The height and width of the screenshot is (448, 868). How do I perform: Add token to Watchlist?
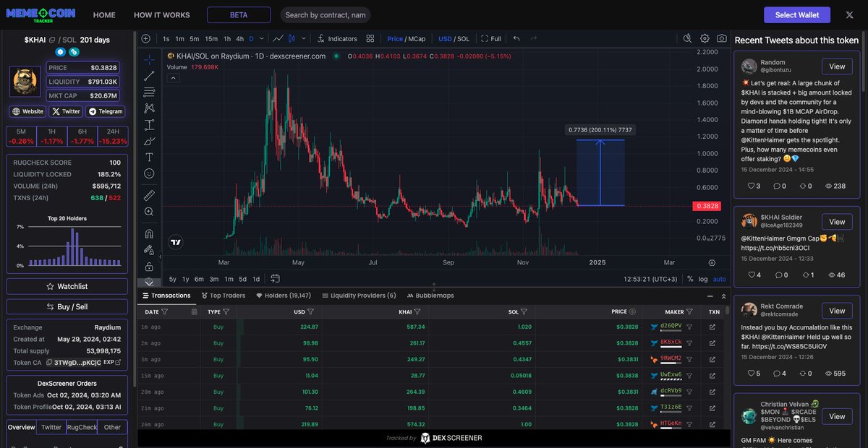67,287
